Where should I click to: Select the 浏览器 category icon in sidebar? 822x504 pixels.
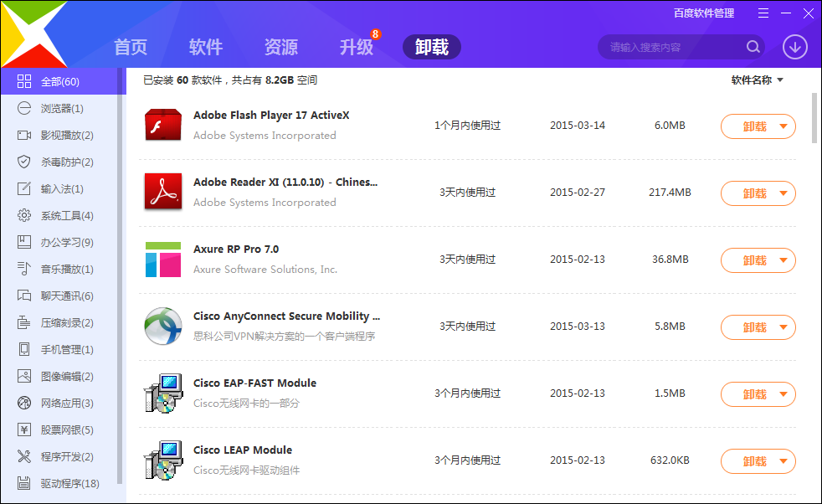point(23,108)
